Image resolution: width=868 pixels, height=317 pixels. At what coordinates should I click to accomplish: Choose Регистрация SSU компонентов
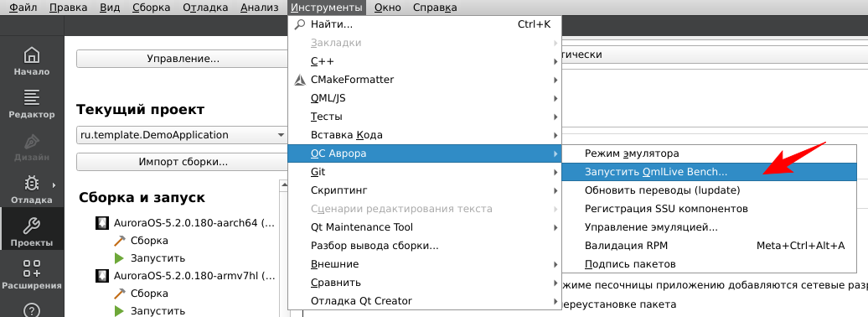pos(709,208)
